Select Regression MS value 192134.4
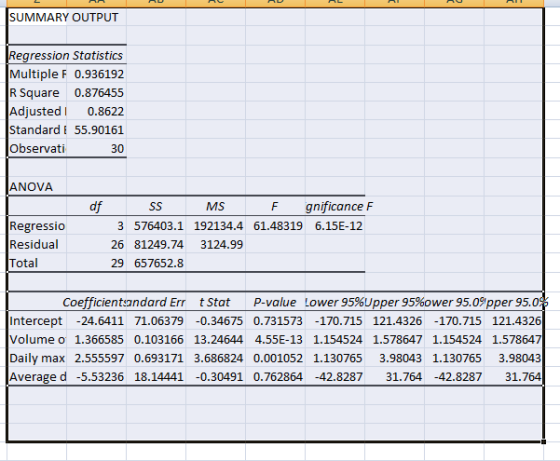The height and width of the screenshot is (461, 560). click(216, 225)
